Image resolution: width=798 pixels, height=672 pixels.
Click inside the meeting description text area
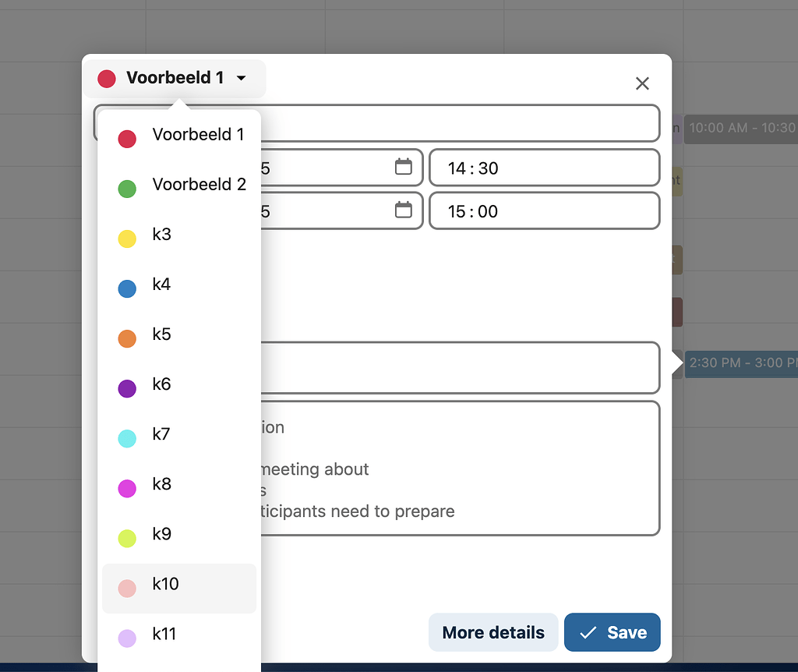coord(468,468)
